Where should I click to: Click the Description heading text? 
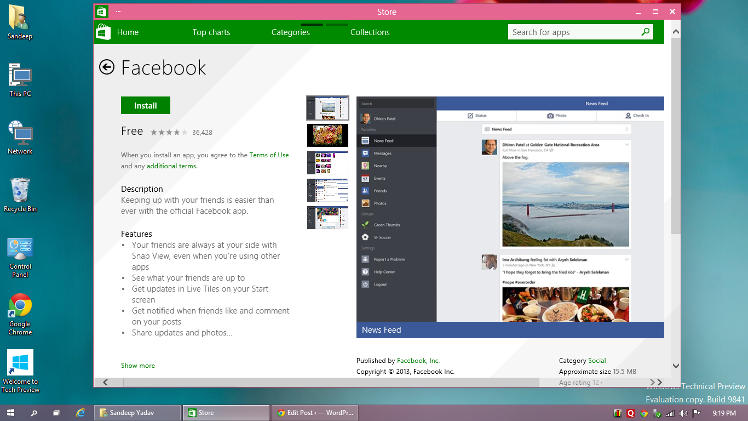tap(142, 189)
